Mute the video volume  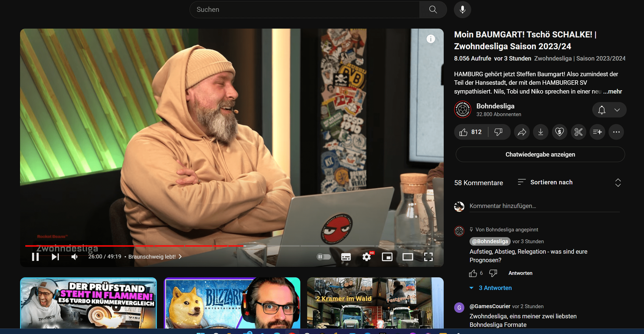point(74,257)
